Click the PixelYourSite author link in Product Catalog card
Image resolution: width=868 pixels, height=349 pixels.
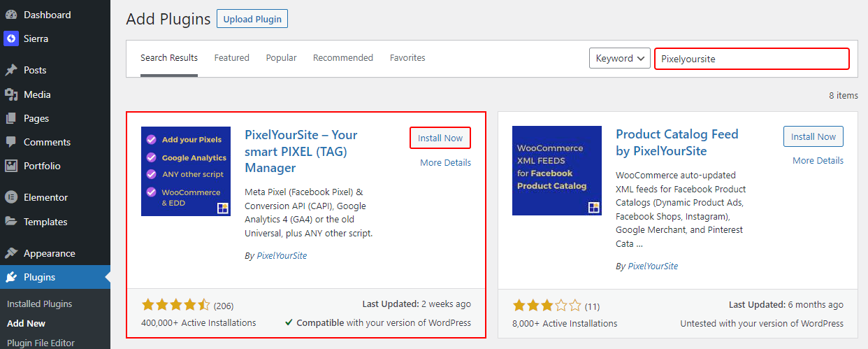(653, 266)
